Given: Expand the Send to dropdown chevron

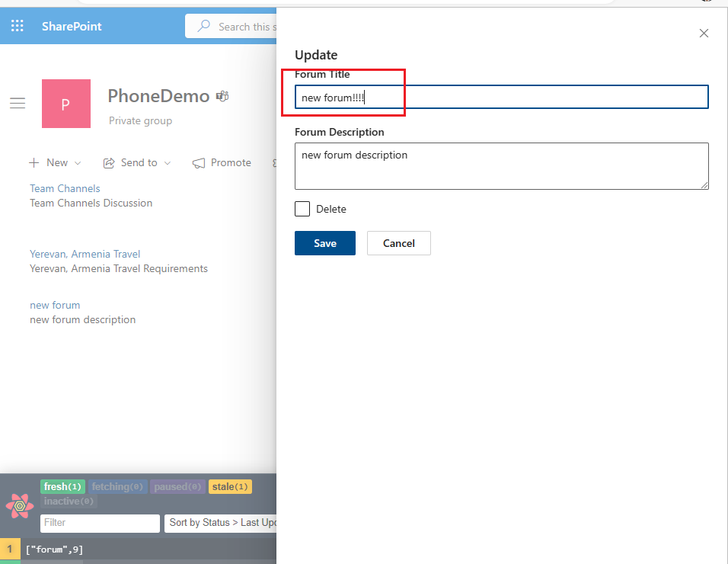Looking at the screenshot, I should coord(168,163).
